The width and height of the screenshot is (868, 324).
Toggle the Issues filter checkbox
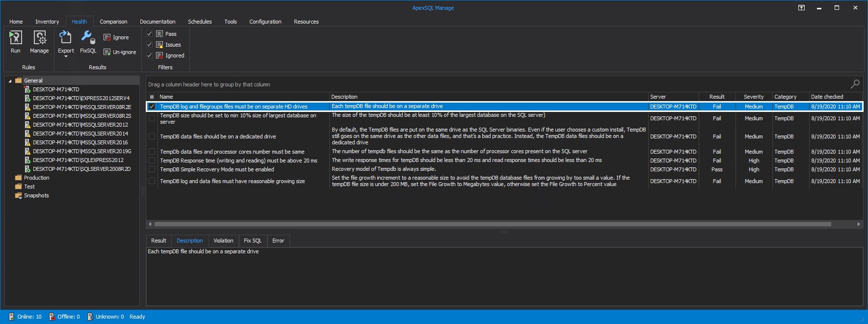tap(150, 45)
